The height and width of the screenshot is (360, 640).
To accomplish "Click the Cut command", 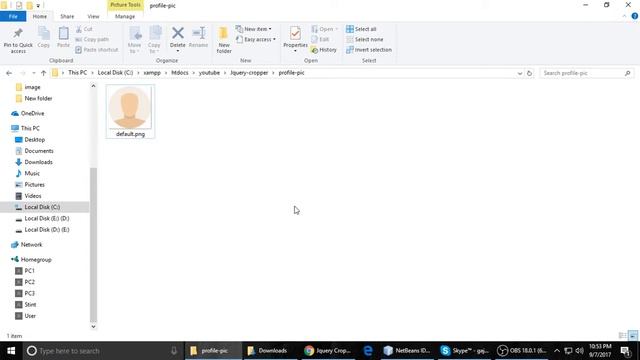I will [x=84, y=29].
